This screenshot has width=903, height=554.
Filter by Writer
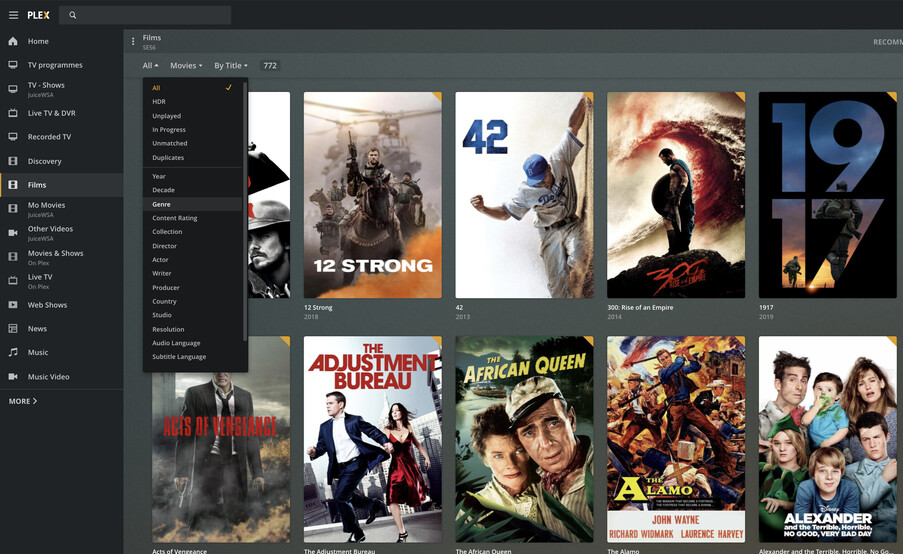point(192,274)
